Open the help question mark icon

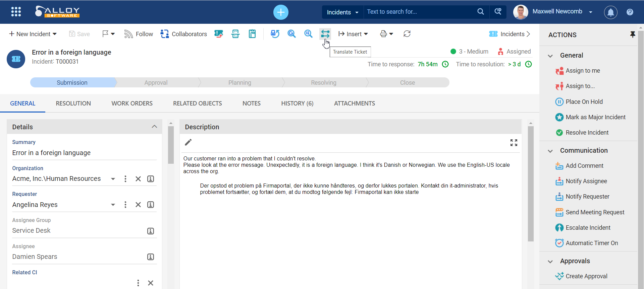(630, 12)
